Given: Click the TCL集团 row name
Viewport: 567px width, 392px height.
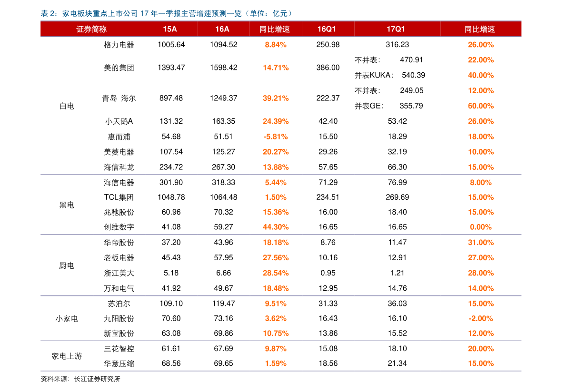Looking at the screenshot, I should (119, 197).
